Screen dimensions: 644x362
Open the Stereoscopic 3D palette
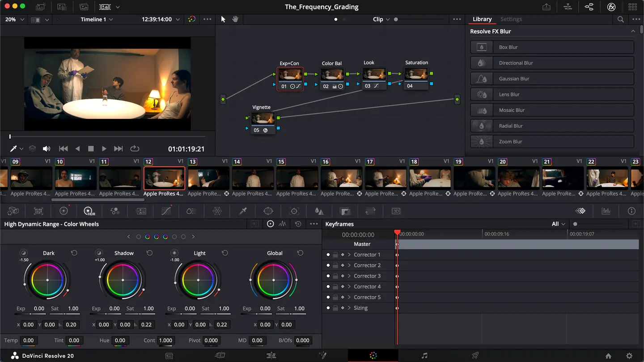(396, 211)
